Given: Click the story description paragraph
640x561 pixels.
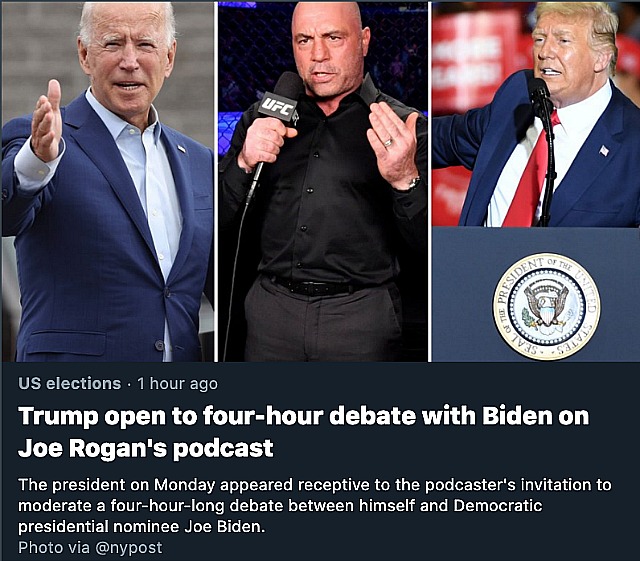Looking at the screenshot, I should pos(315,505).
